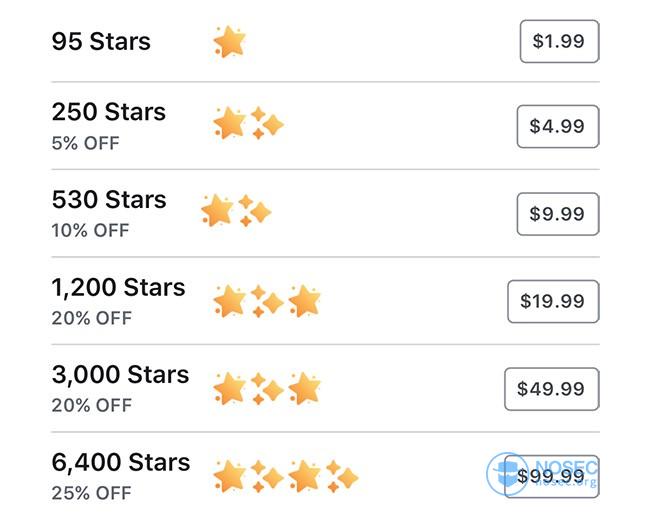Viewport: 650px width, 520px height.
Task: Click the NOSEC watermark logo
Action: tap(543, 474)
